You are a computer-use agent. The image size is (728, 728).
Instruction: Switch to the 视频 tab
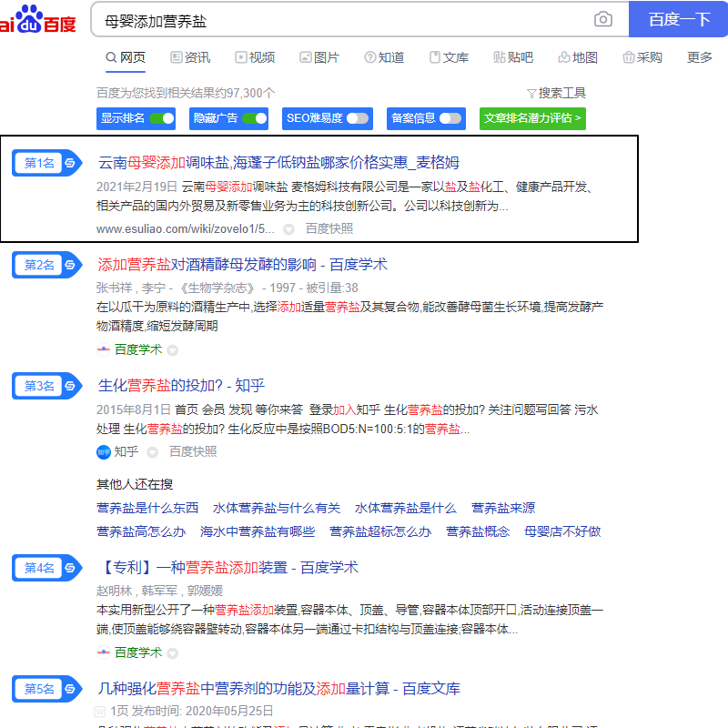[255, 57]
